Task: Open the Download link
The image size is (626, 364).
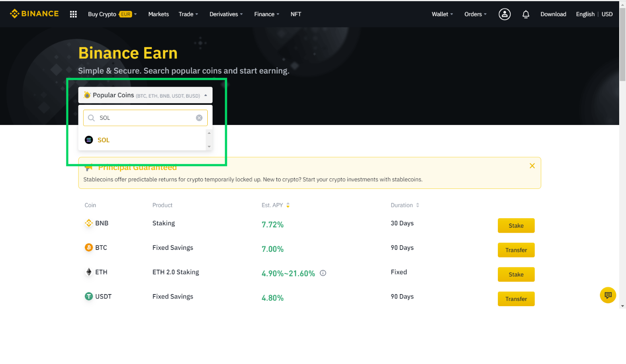Action: point(553,14)
